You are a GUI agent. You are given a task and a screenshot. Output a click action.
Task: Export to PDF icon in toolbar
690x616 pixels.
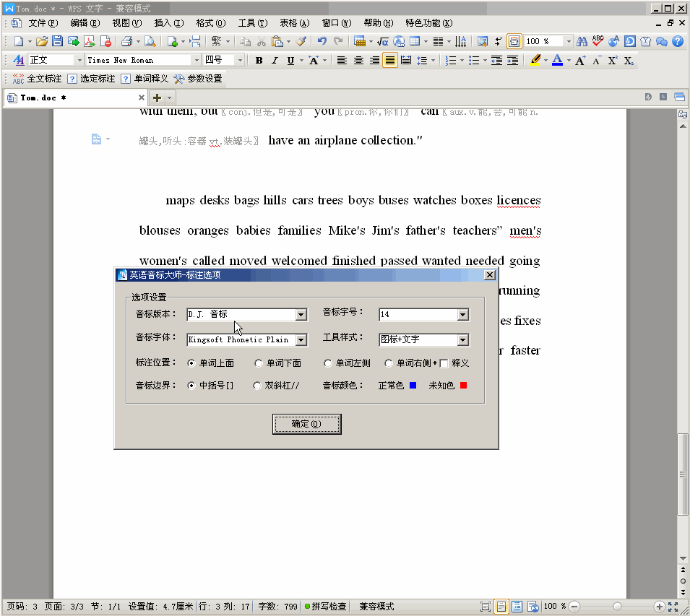tap(90, 41)
